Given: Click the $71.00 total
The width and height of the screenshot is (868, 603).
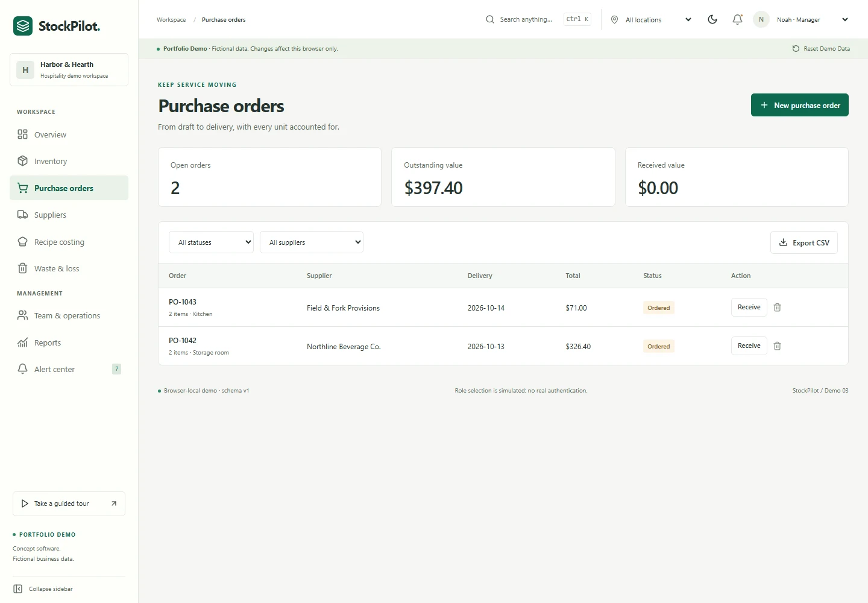Looking at the screenshot, I should [x=576, y=308].
